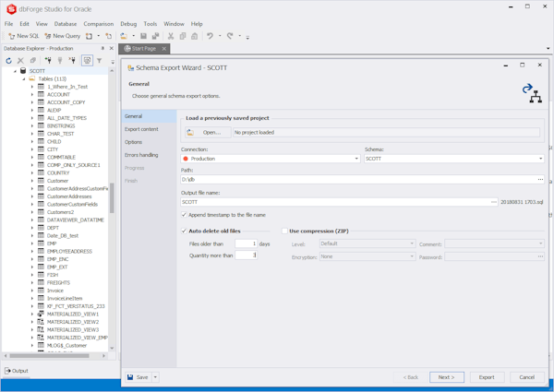Click the Output panel icon at bottom
The width and height of the screenshot is (554, 392).
click(x=7, y=371)
